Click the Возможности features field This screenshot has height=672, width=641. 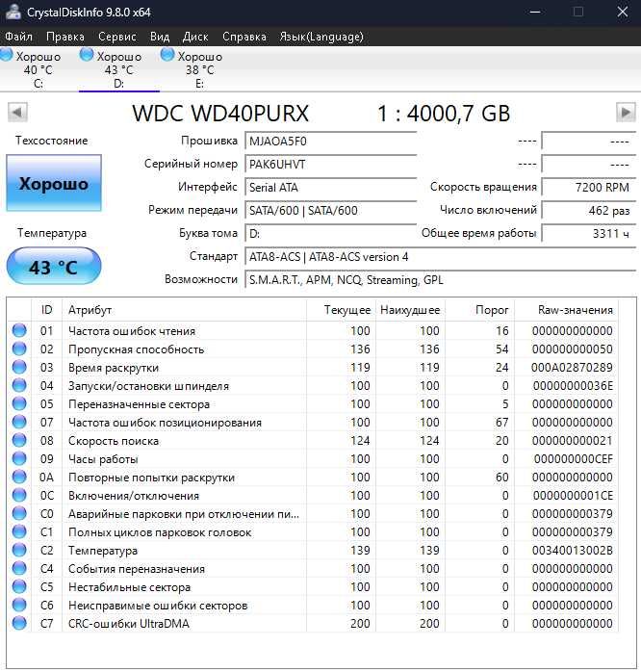441,280
